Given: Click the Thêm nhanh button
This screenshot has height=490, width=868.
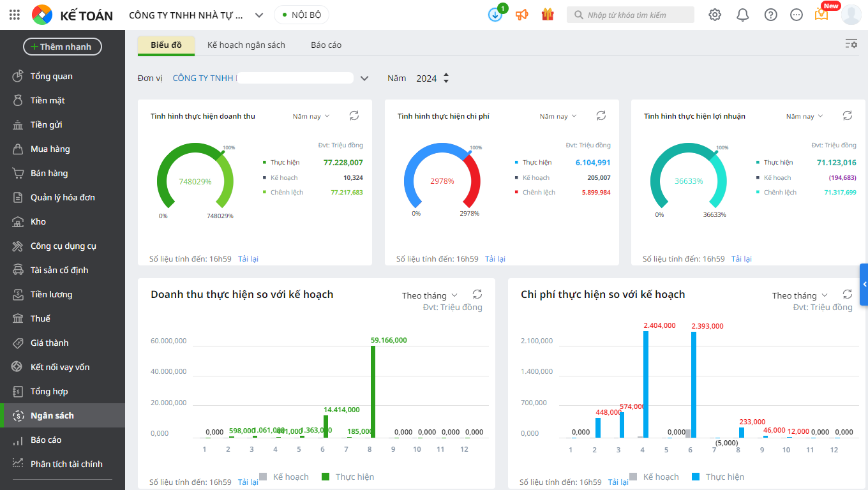Looking at the screenshot, I should point(63,47).
